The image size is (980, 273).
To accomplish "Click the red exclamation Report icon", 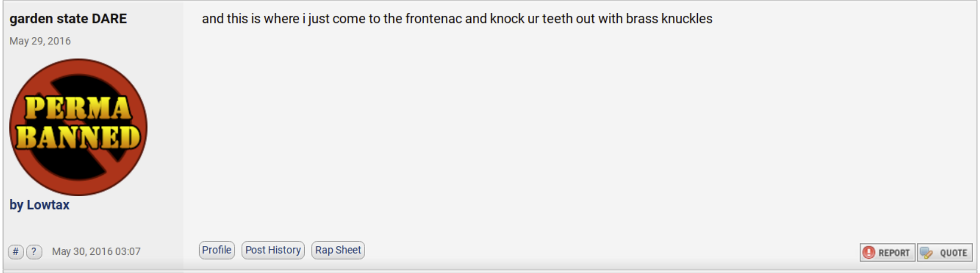I will 869,252.
